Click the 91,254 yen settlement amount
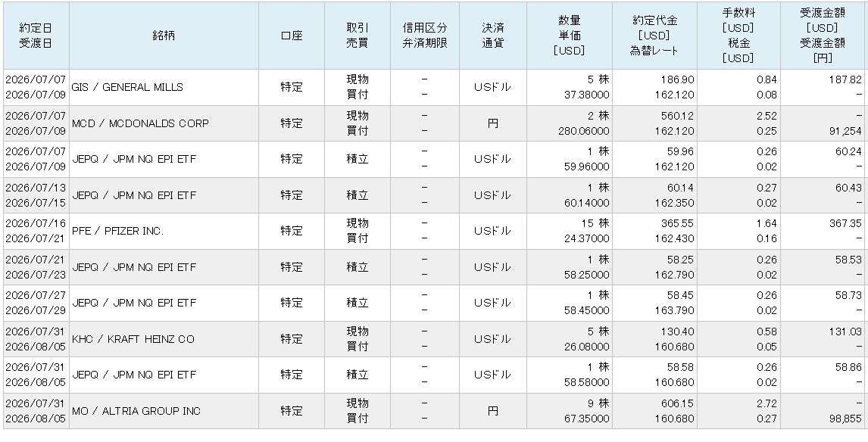 845,131
